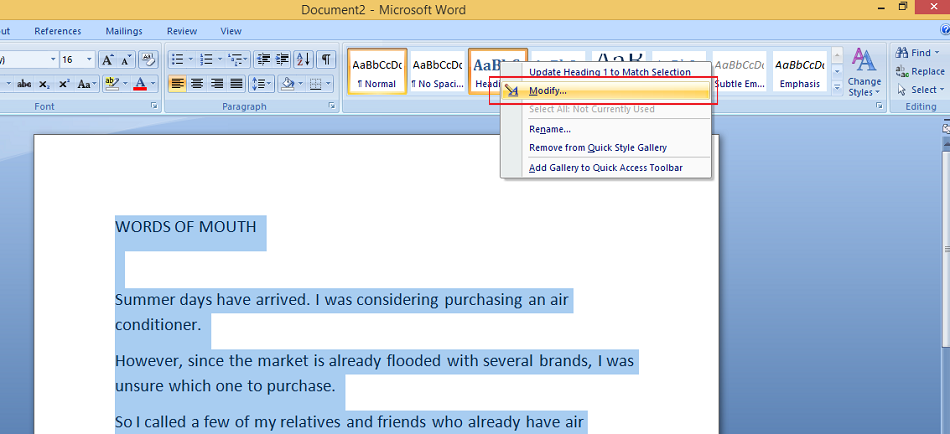Click the Sort icon in Paragraph group
950x434 pixels.
coord(304,60)
